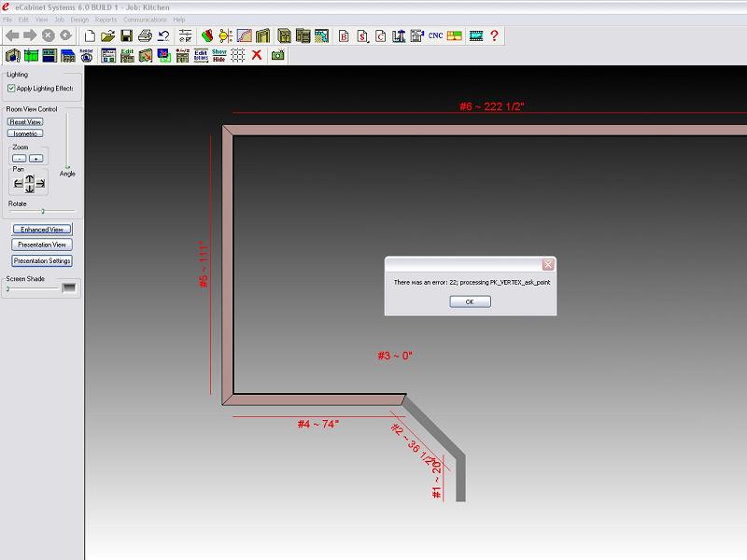The height and width of the screenshot is (560, 747).
Task: Click the Undo arrow icon
Action: [163, 36]
